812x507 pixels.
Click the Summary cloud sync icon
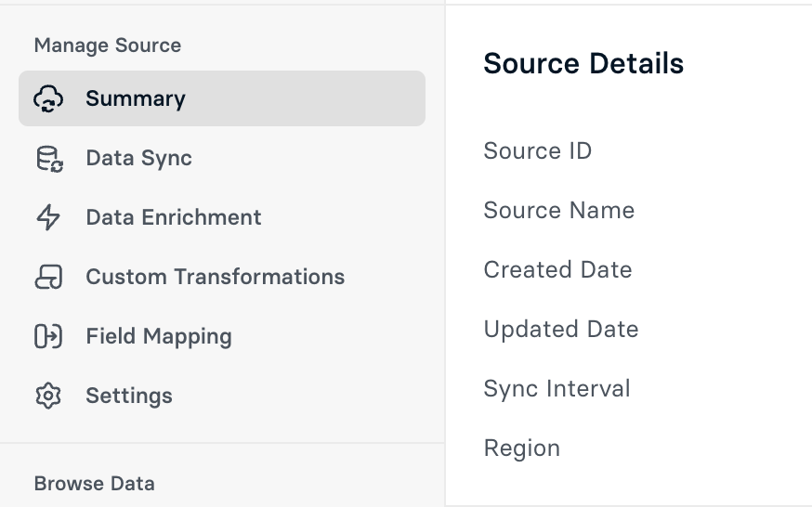coord(48,98)
